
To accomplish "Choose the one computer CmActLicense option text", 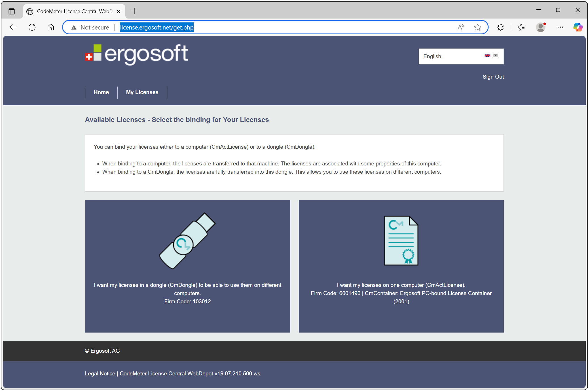I will 401,293.
